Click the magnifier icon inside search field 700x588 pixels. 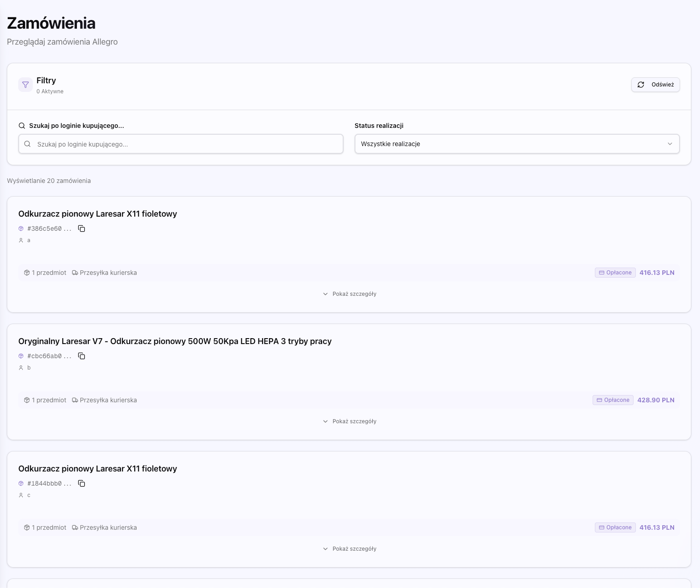coord(27,144)
